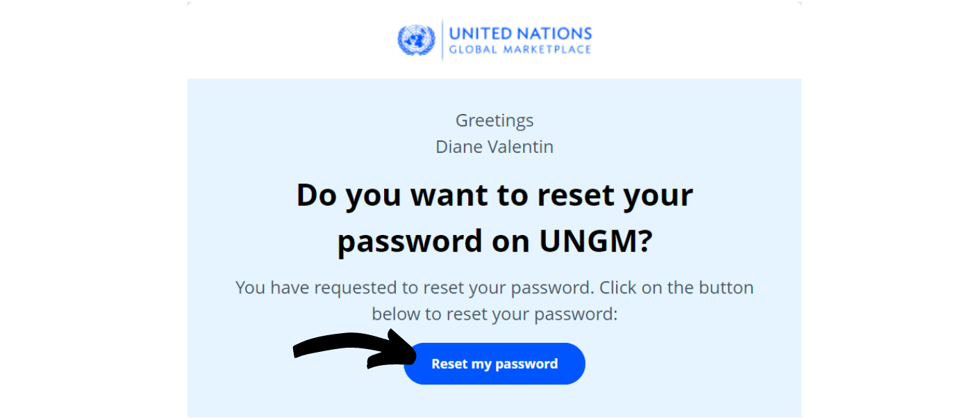Click the GLOBAL MARKETPLACE subtitle in the logo
This screenshot has width=980, height=420.
pos(520,49)
